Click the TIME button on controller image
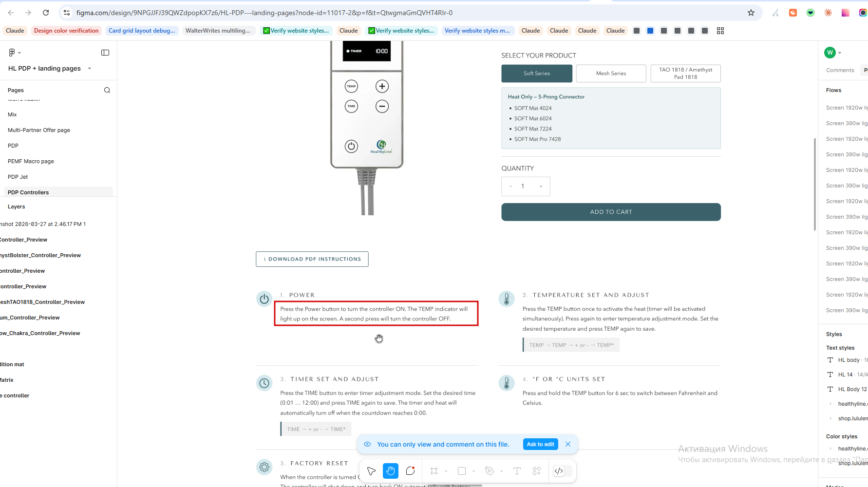This screenshot has height=487, width=868. click(x=351, y=106)
